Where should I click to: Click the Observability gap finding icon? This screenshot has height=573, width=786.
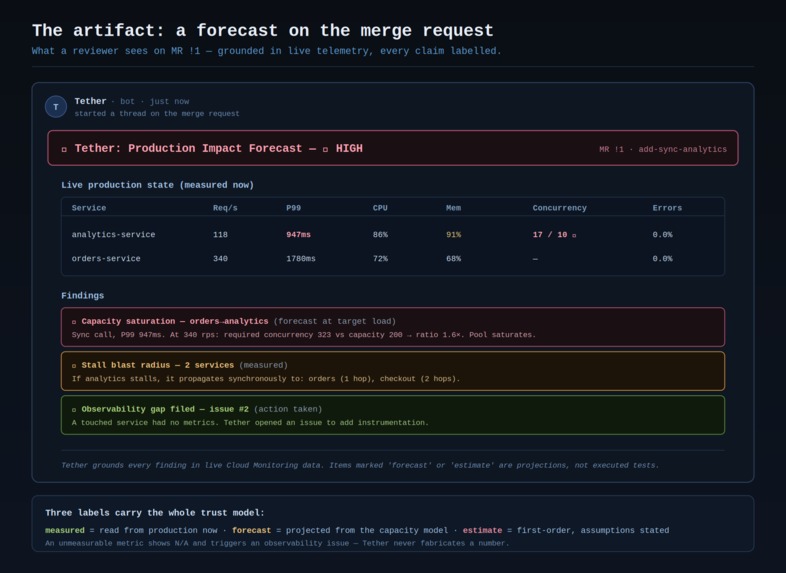(74, 410)
